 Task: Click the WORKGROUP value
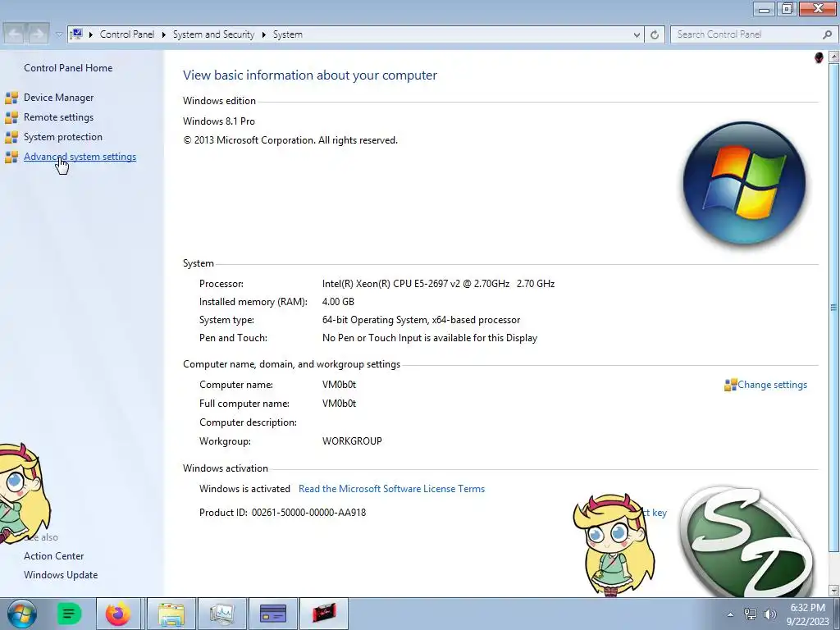click(x=352, y=441)
